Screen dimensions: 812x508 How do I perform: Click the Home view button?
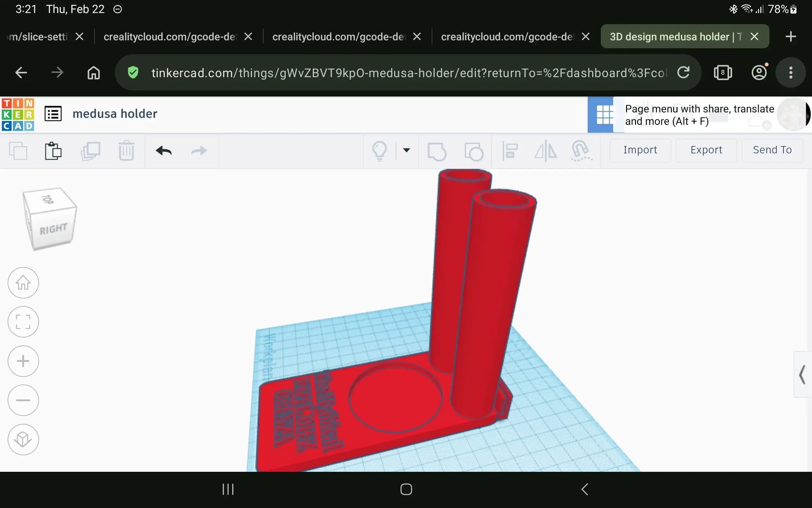point(23,283)
